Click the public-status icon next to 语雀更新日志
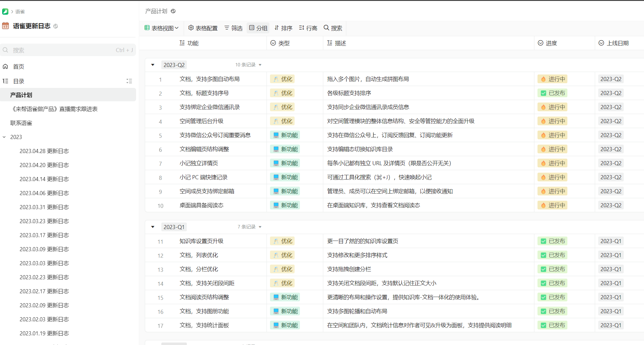 pos(56,26)
